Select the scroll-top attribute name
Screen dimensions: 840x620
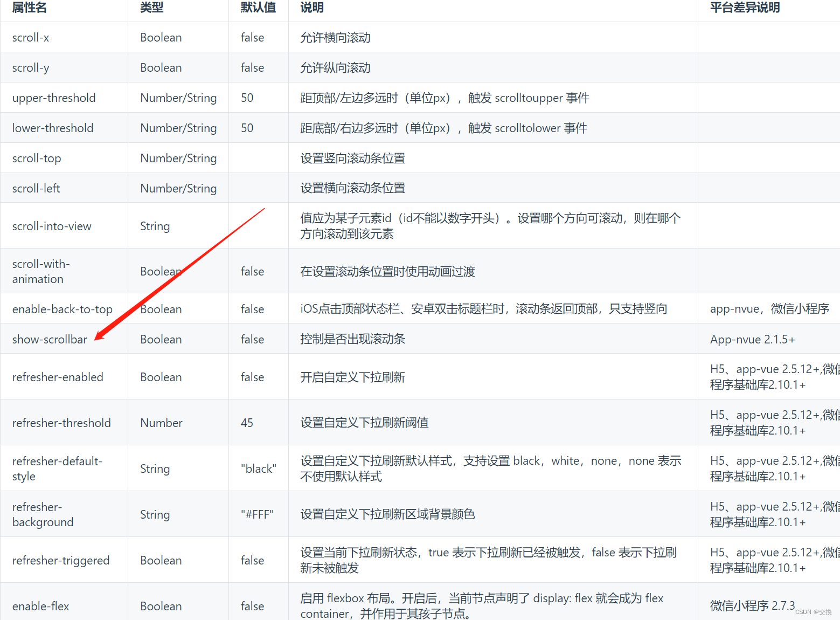coord(37,158)
